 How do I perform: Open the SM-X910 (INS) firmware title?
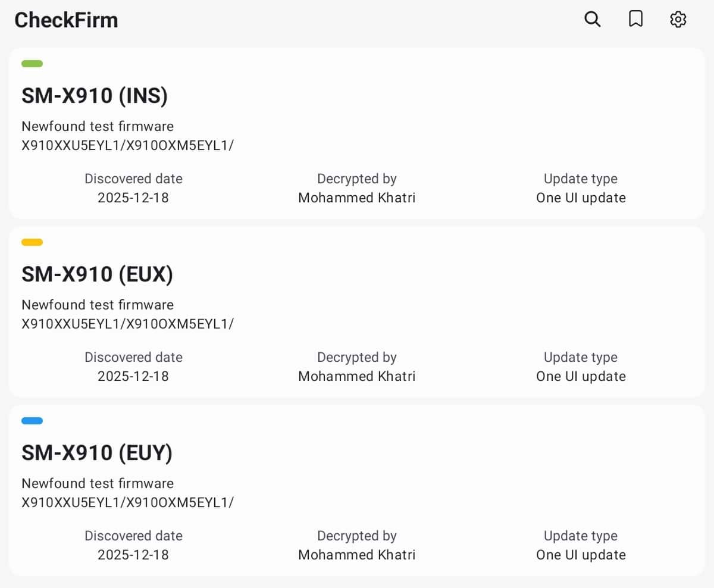coord(95,96)
